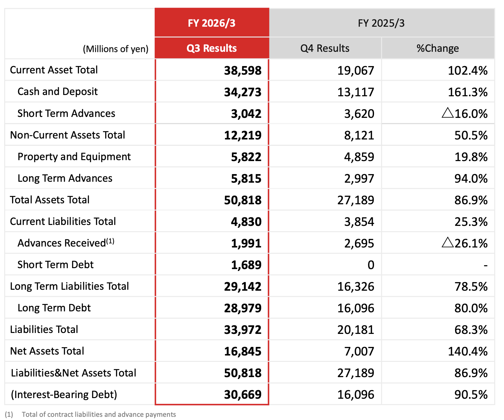
Task: Click the FY 2026/3 red header cell
Action: (212, 23)
